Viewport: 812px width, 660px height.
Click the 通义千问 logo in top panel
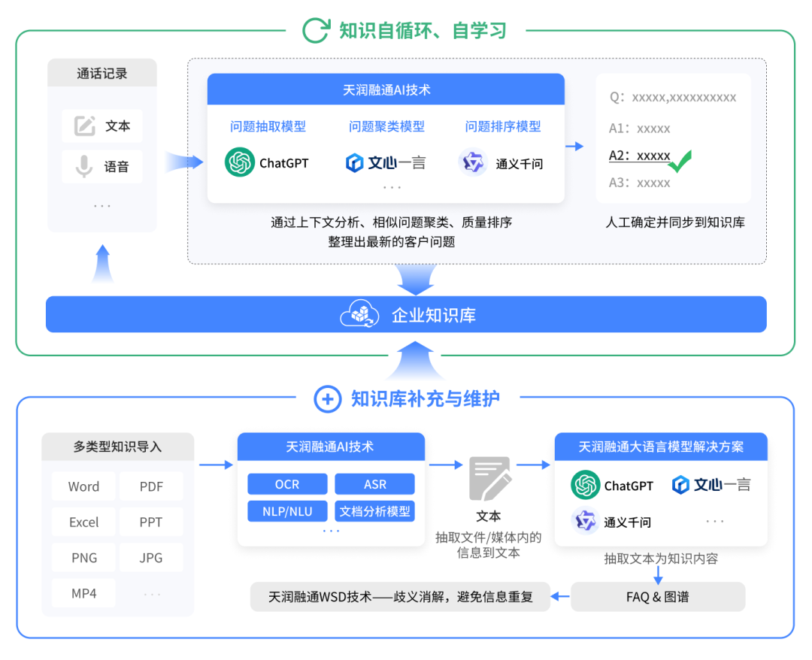(x=472, y=162)
